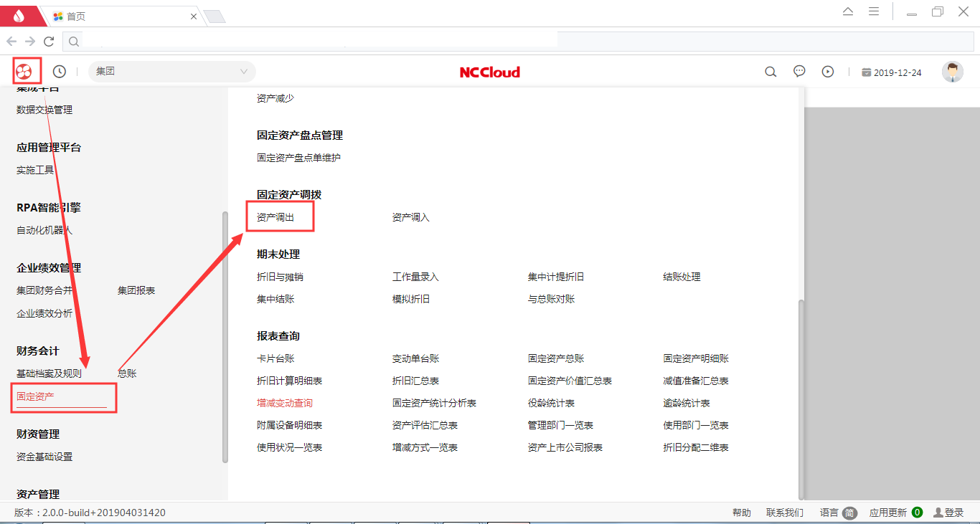Viewport: 980px width, 524px height.
Task: Click the left menu panel scrollbar
Action: tap(225, 337)
